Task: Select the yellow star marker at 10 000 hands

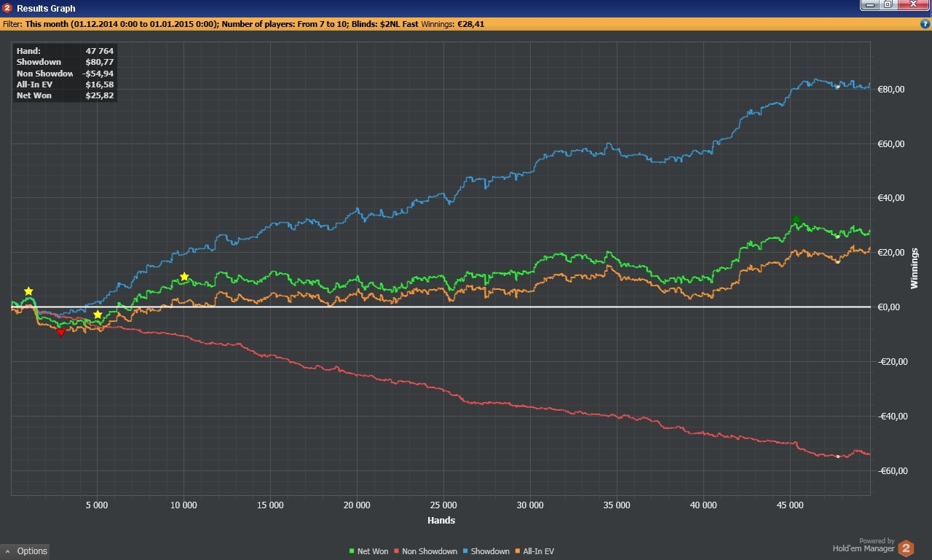Action: 184,277
